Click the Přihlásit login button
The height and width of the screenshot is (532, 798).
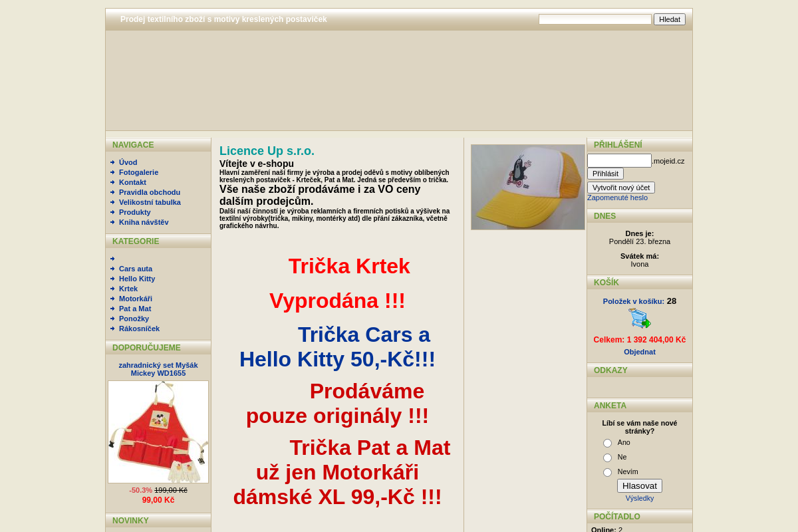pyautogui.click(x=605, y=174)
